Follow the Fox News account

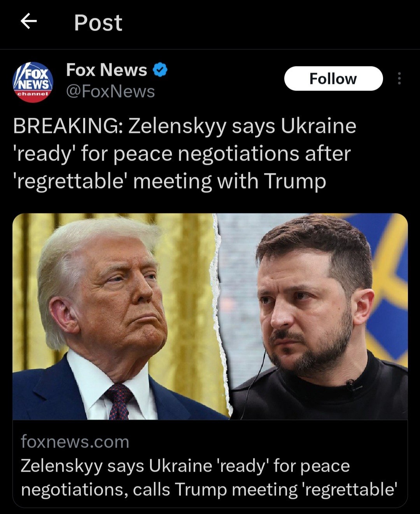(333, 79)
